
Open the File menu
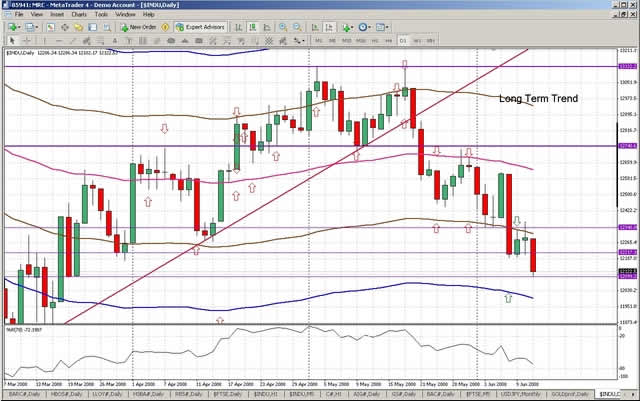pyautogui.click(x=18, y=15)
